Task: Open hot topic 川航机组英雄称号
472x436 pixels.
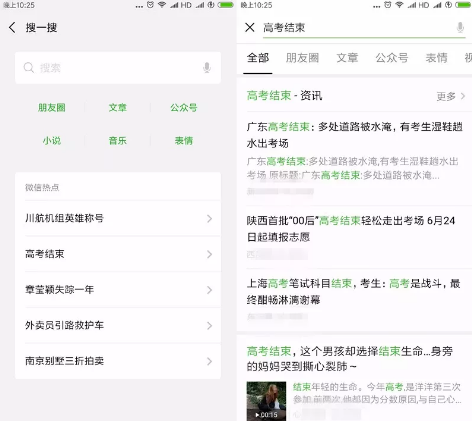Action: (118, 218)
